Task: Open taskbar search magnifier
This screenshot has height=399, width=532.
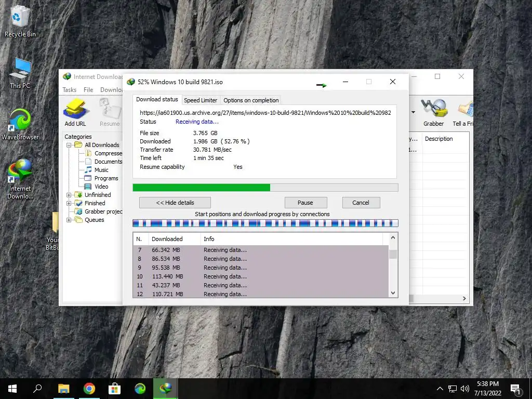Action: point(37,388)
